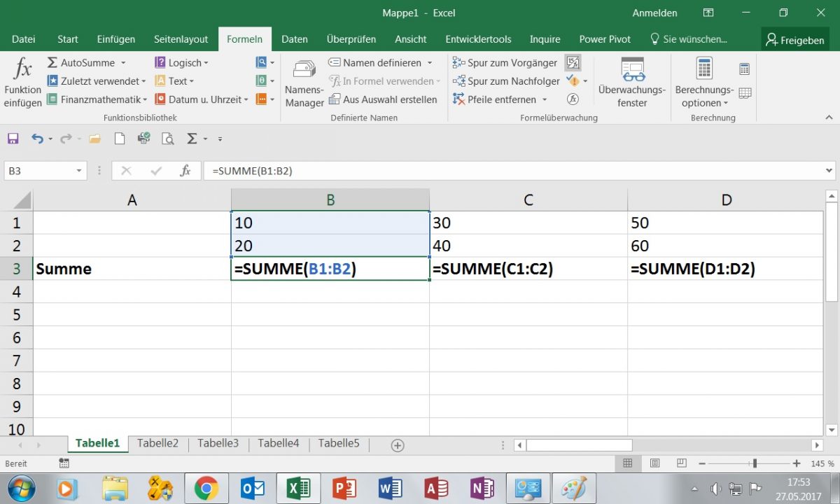This screenshot has width=840, height=504.
Task: Switch to the Daten ribbon tab
Action: click(294, 39)
